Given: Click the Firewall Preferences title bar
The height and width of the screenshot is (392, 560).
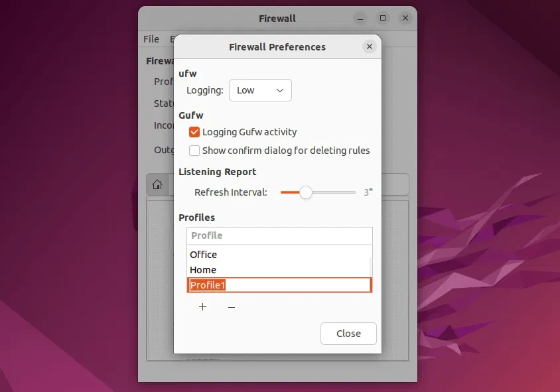Looking at the screenshot, I should coord(277,47).
